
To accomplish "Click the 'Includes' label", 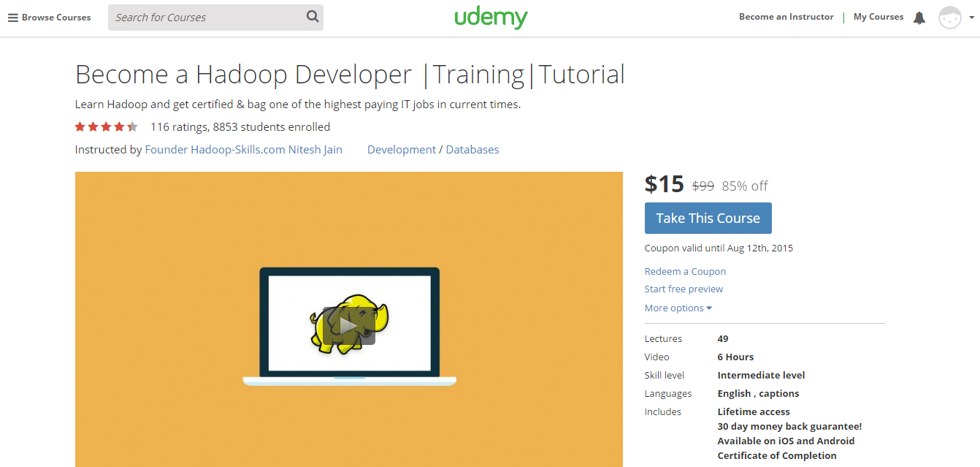I will 663,411.
